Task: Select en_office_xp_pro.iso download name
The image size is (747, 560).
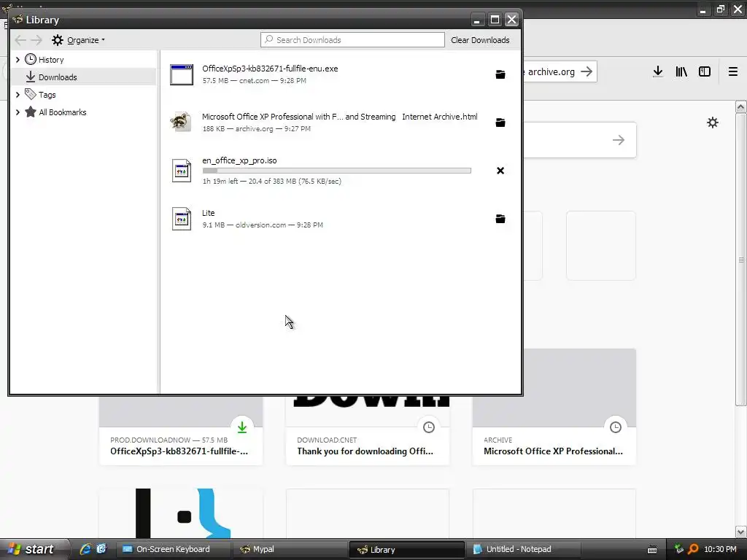Action: point(239,160)
